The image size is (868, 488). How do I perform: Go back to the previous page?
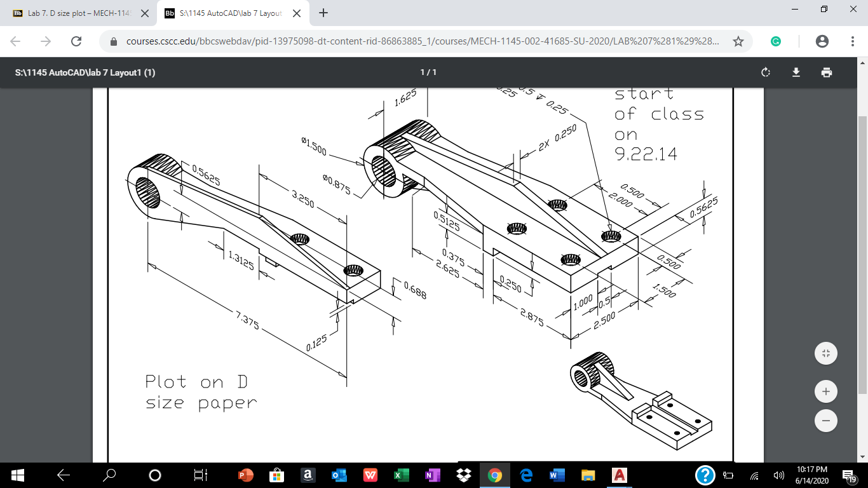pos(15,41)
